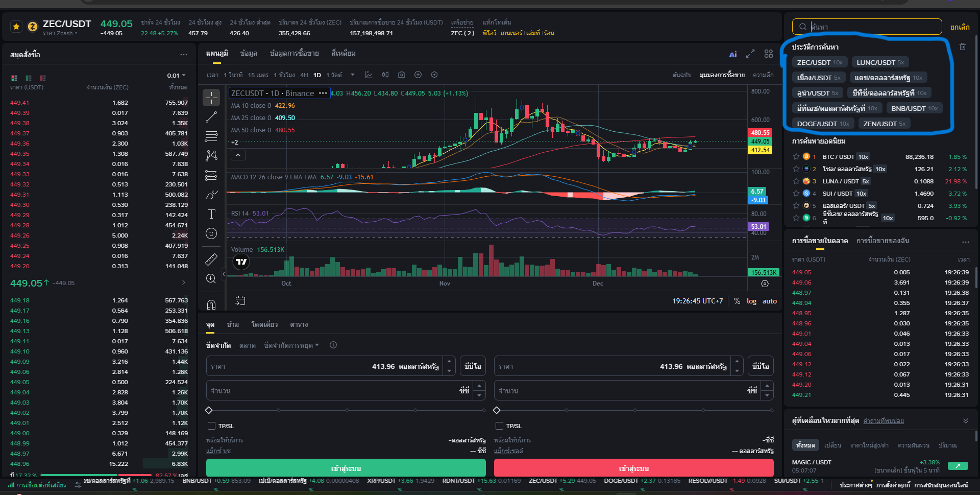Click the buy-side บีบีโอ button
Viewport: 980px width, 495px height.
pos(473,366)
